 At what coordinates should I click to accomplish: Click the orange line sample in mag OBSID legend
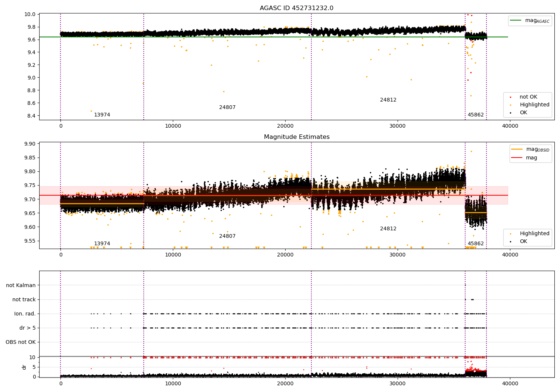[517, 149]
